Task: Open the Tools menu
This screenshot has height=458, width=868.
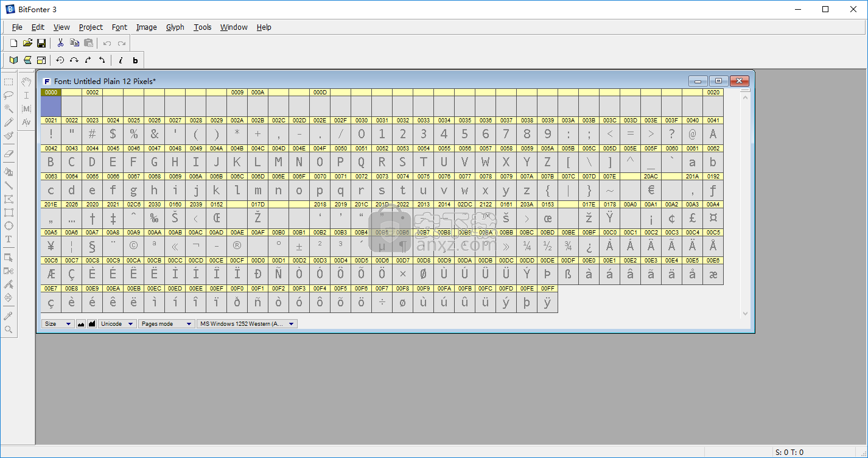Action: pos(202,27)
